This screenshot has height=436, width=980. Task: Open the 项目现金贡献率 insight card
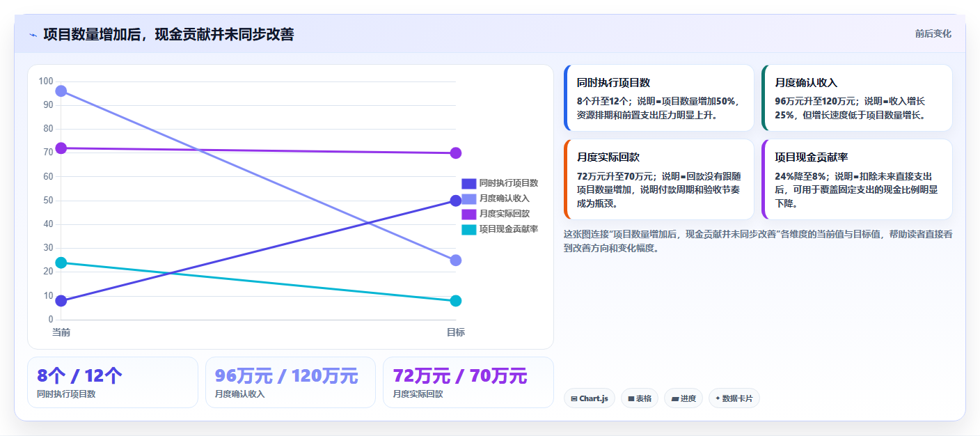coord(857,180)
